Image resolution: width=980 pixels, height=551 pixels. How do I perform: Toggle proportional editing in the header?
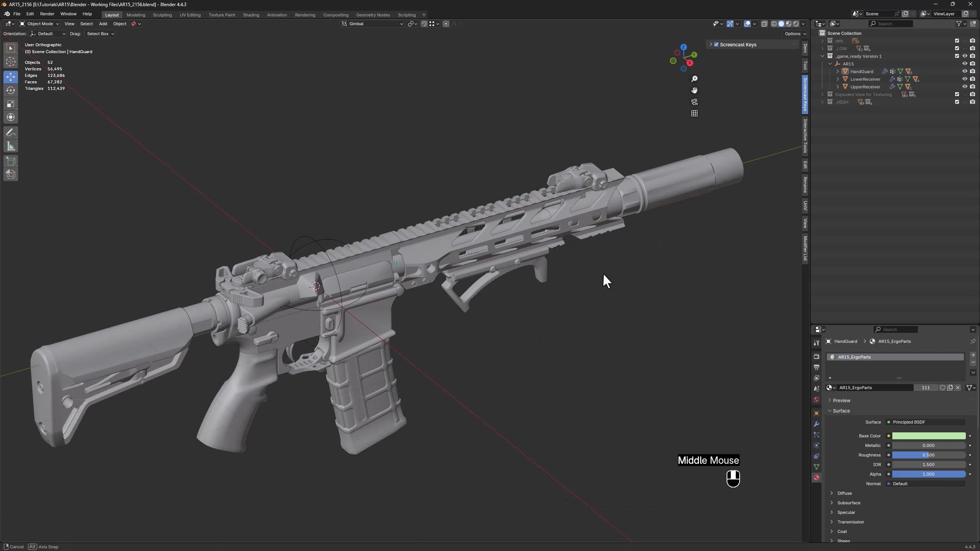point(446,24)
